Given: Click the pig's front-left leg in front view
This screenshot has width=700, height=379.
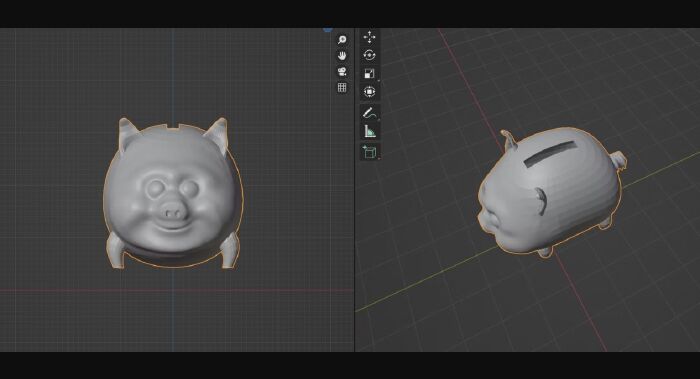Looking at the screenshot, I should (115, 251).
